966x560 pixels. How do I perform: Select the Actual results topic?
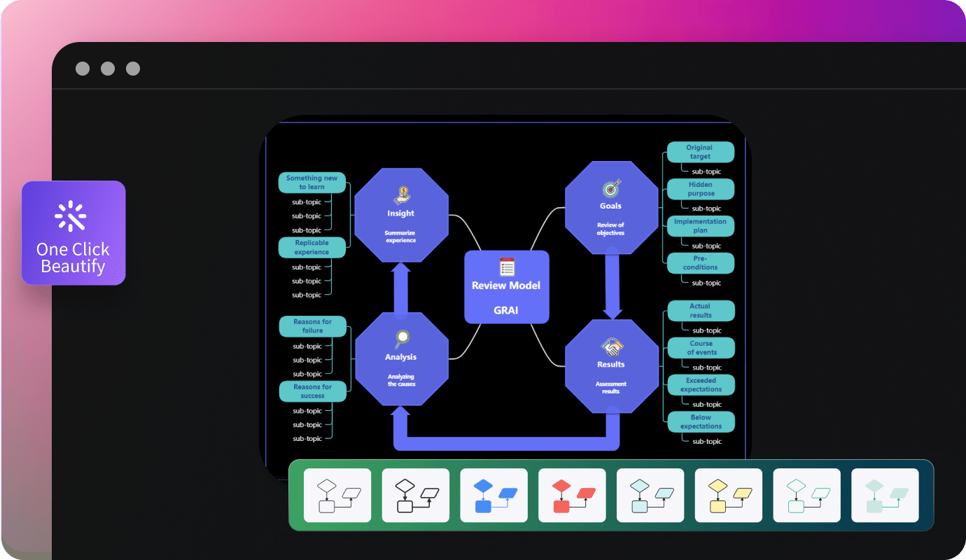pyautogui.click(x=701, y=311)
